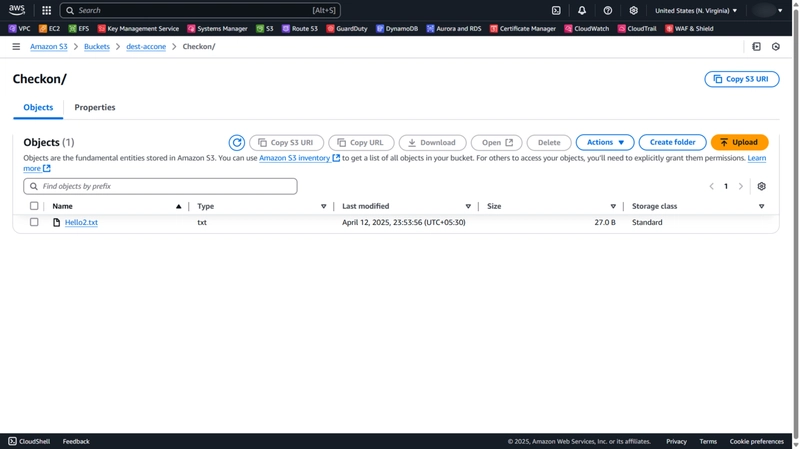Refresh the objects list
Viewport: 800px width, 449px height.
click(237, 142)
